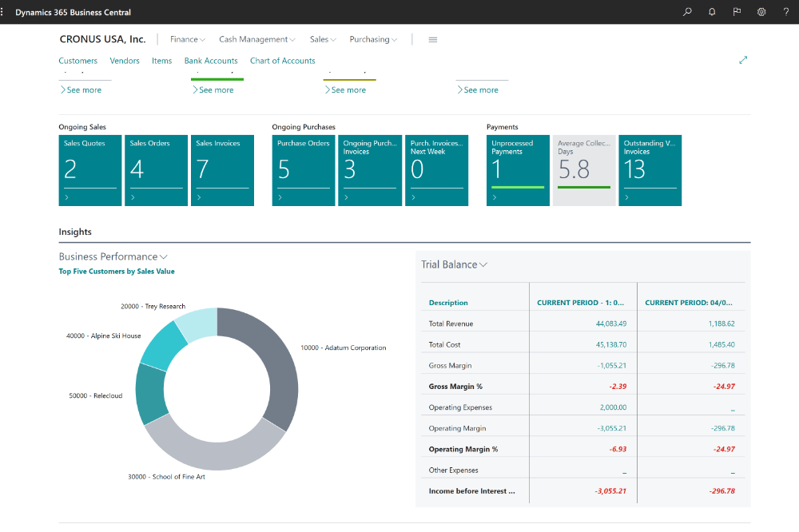799x532 pixels.
Task: Click the Income before Interest row label
Action: pyautogui.click(x=472, y=490)
